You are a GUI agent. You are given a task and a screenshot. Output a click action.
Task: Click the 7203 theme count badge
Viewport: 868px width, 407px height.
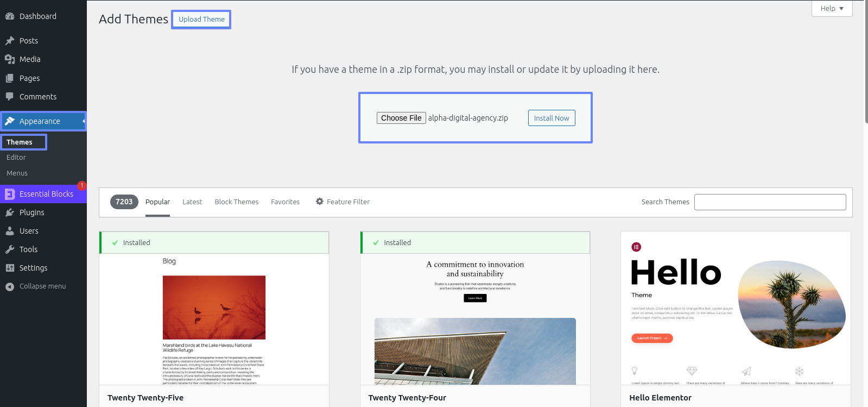(124, 202)
